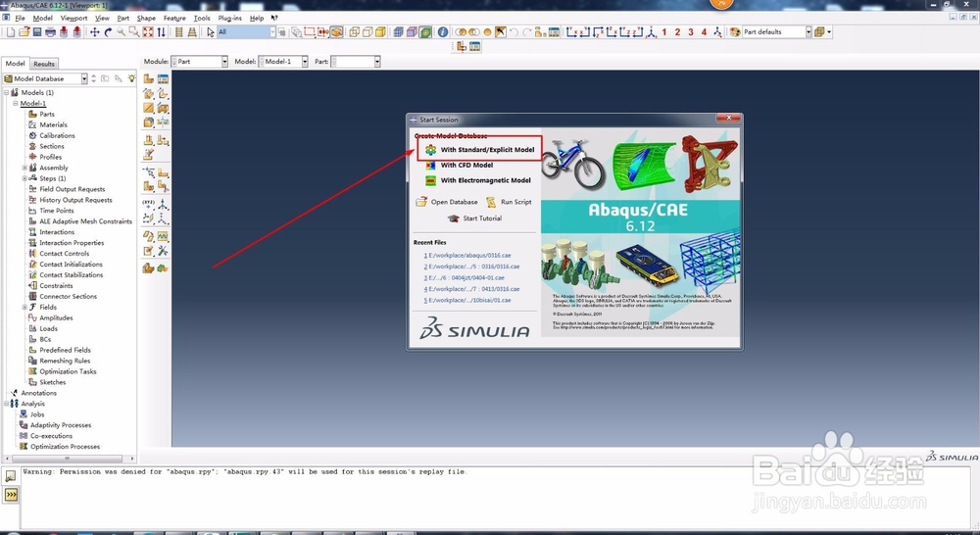Open recent file 10bisai/01.cae

tap(467, 301)
